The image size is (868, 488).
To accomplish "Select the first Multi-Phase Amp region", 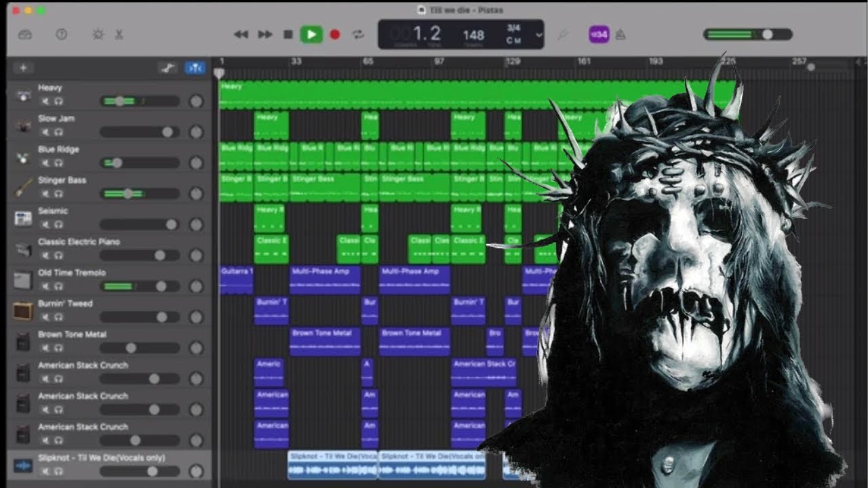I will [x=325, y=280].
